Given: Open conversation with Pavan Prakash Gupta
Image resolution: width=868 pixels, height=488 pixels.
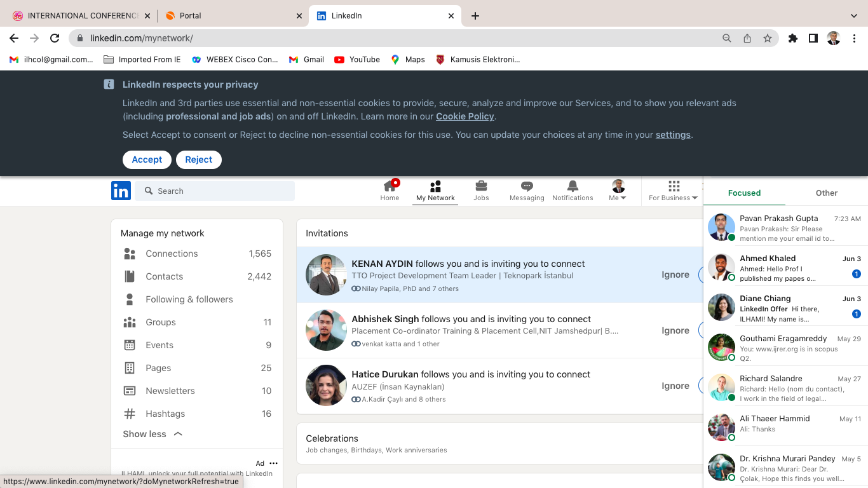Looking at the screenshot, I should (786, 228).
